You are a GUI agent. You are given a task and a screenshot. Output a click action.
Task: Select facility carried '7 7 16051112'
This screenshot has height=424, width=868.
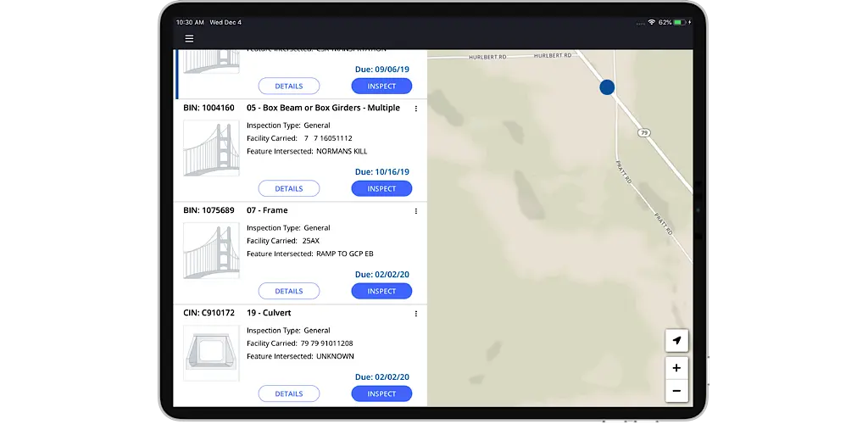click(x=328, y=138)
